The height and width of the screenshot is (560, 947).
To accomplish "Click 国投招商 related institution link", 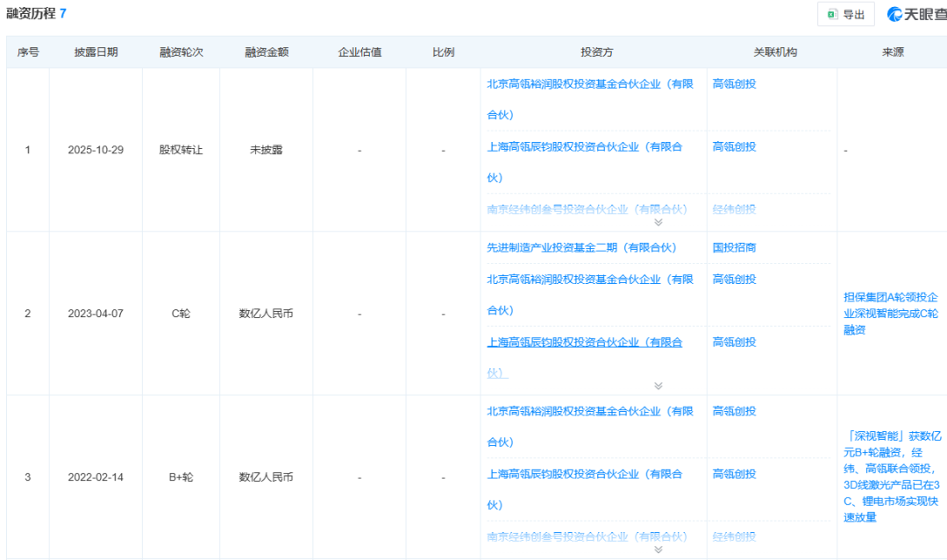I will coord(734,248).
